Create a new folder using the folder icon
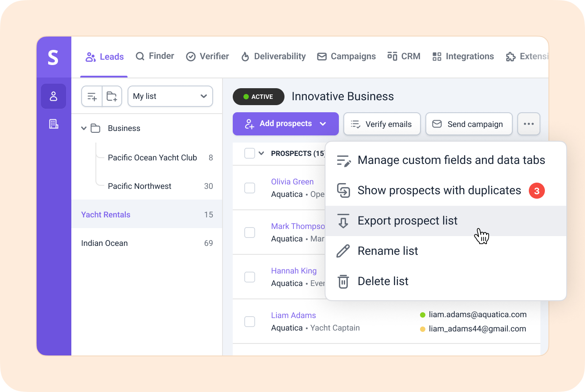This screenshot has height=392, width=585. pos(111,96)
